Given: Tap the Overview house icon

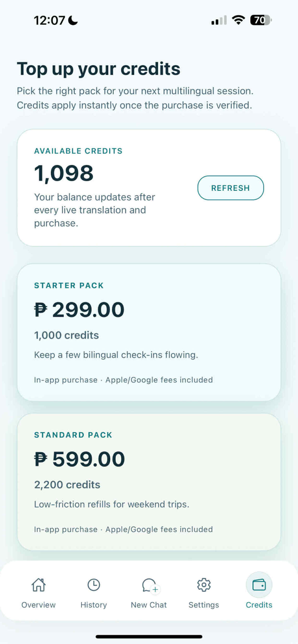Looking at the screenshot, I should point(38,585).
